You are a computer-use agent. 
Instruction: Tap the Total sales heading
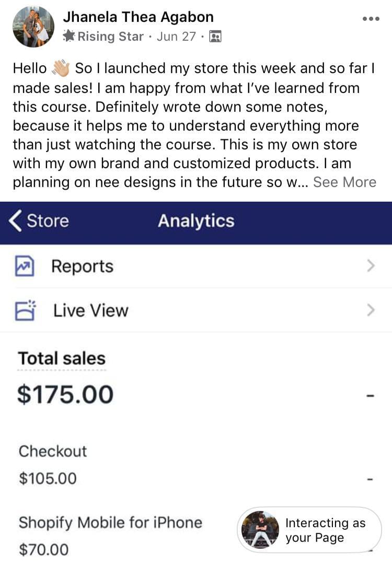click(x=62, y=358)
